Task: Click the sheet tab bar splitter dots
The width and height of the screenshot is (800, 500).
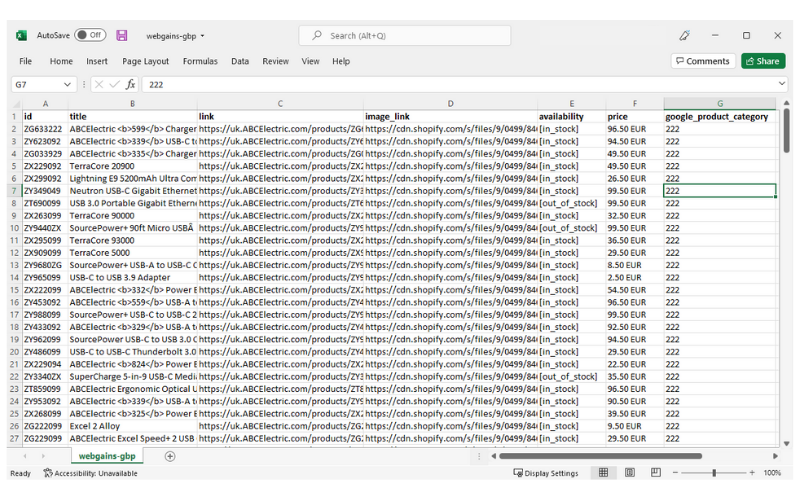Action: 479,456
